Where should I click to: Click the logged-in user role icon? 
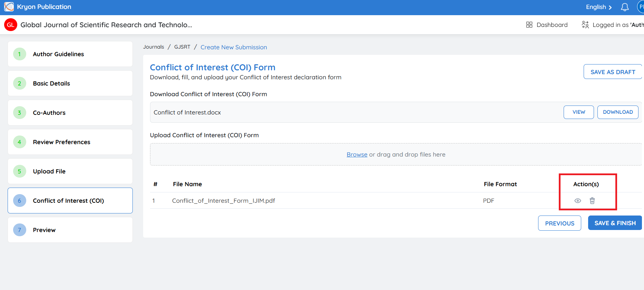[x=585, y=25]
